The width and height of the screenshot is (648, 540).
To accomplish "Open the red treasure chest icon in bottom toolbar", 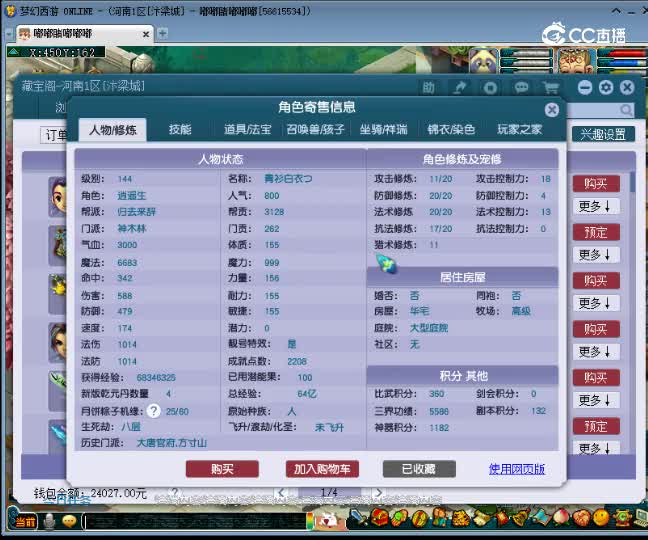I will [x=378, y=518].
